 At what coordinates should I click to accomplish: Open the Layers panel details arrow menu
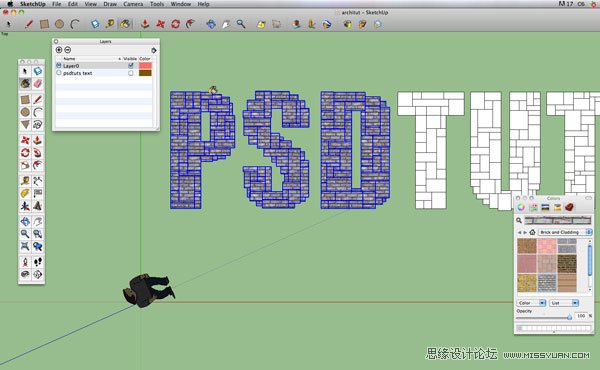coord(154,50)
